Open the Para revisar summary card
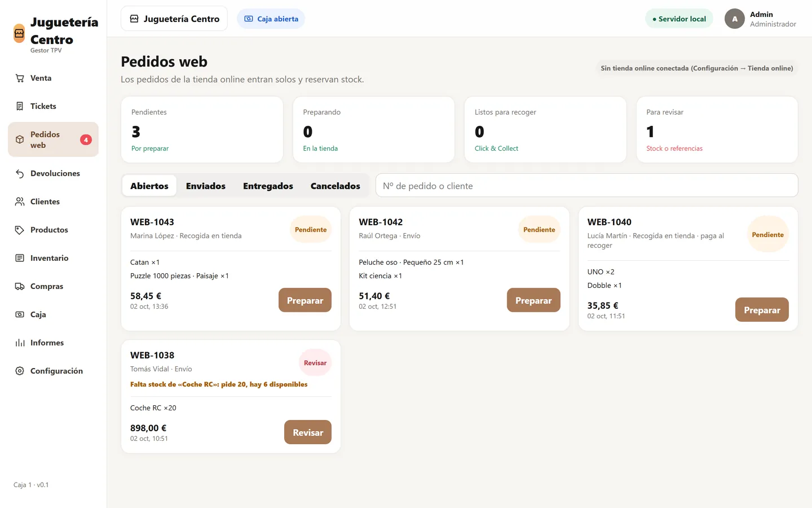Image resolution: width=812 pixels, height=508 pixels. 717,130
